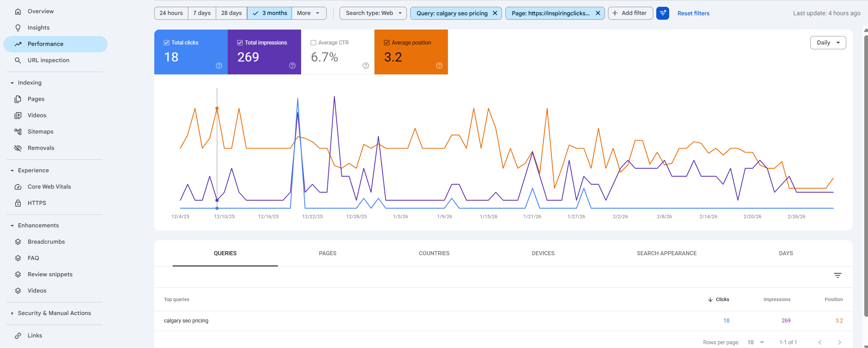This screenshot has height=348, width=868.
Task: Click the Core Web Vitals gauge icon
Action: [x=18, y=187]
